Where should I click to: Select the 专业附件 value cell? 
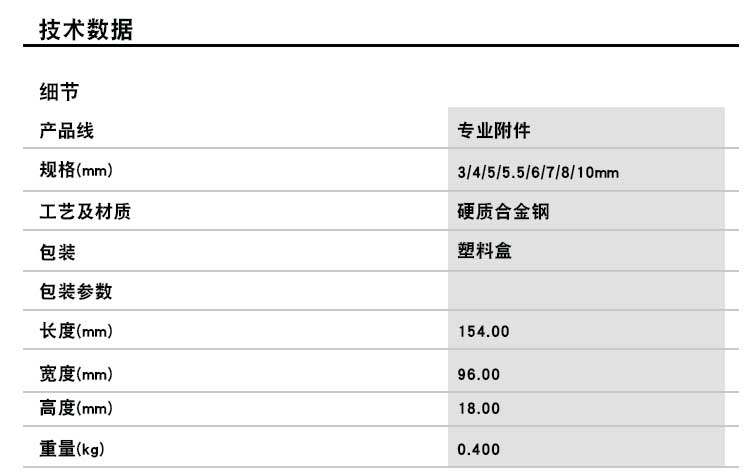(x=501, y=131)
